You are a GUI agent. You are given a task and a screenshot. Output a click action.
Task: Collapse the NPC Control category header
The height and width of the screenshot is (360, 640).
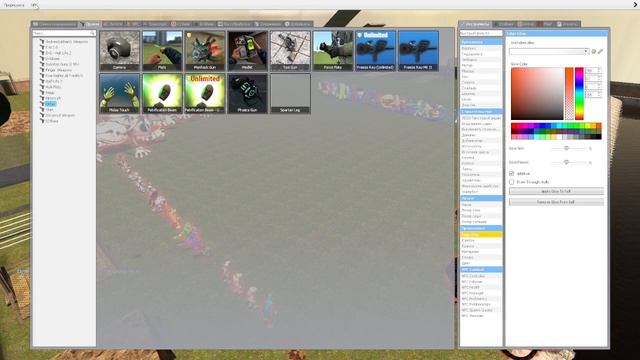coord(481,270)
